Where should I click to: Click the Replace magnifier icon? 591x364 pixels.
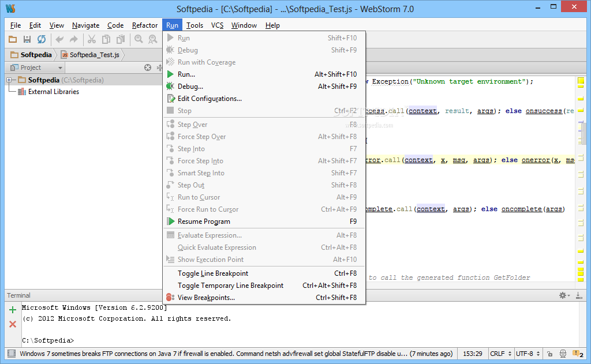152,39
